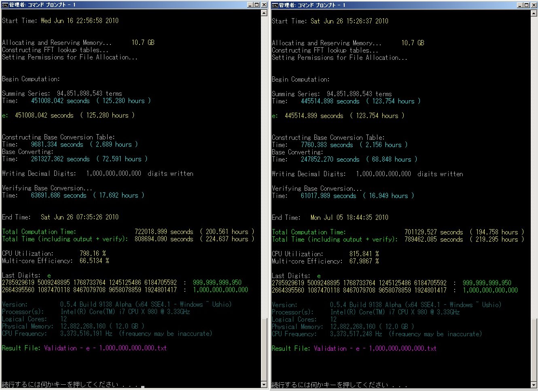Viewport: 538px width, 392px height.
Task: Open the right command prompt's system menu icon
Action: click(275, 5)
